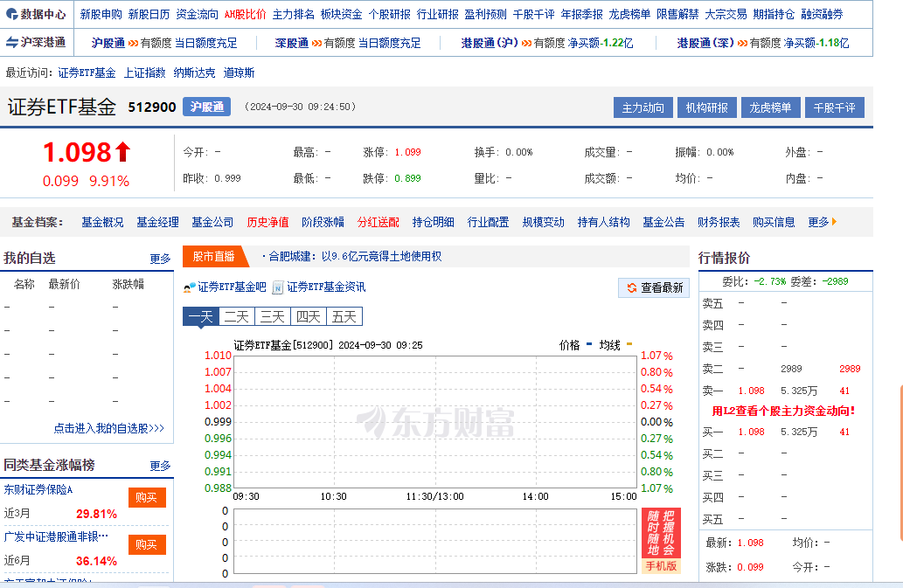Open 持有人结构 link
903x588 pixels.
coord(603,222)
